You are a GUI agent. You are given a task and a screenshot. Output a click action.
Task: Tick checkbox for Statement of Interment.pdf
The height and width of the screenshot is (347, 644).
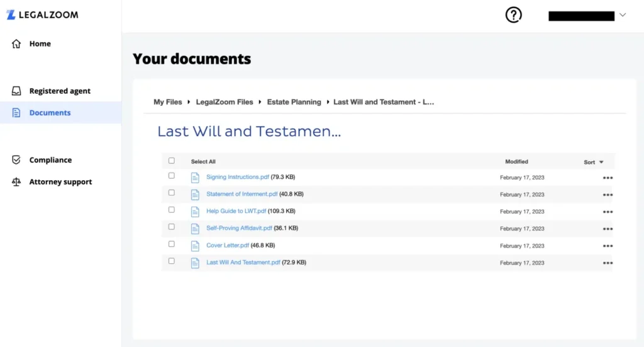(171, 193)
